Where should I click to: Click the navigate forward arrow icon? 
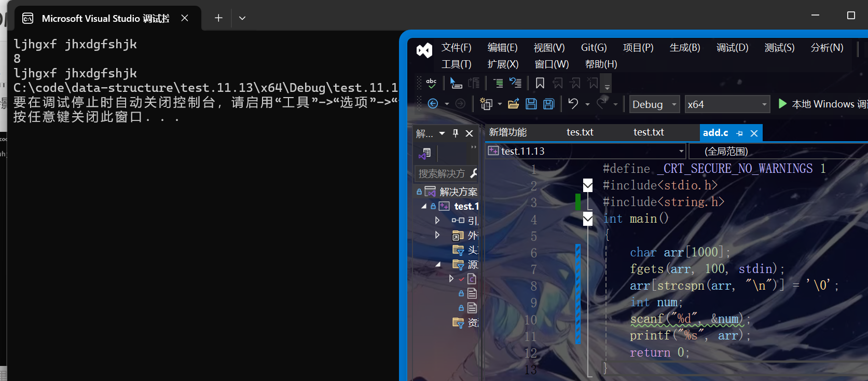click(460, 104)
